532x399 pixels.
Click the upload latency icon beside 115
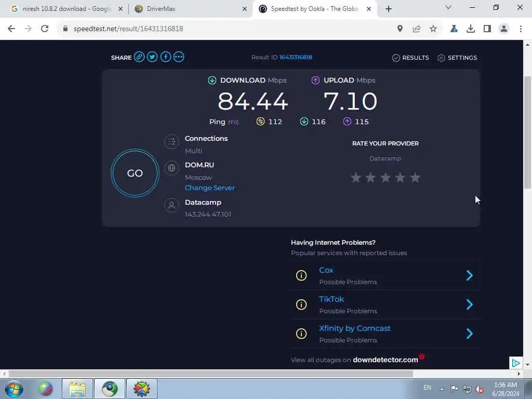tap(347, 122)
